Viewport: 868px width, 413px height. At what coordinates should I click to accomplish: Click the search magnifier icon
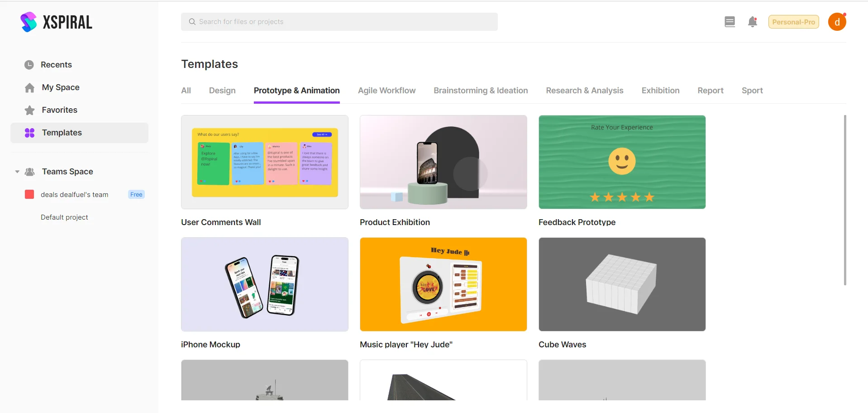pyautogui.click(x=192, y=22)
